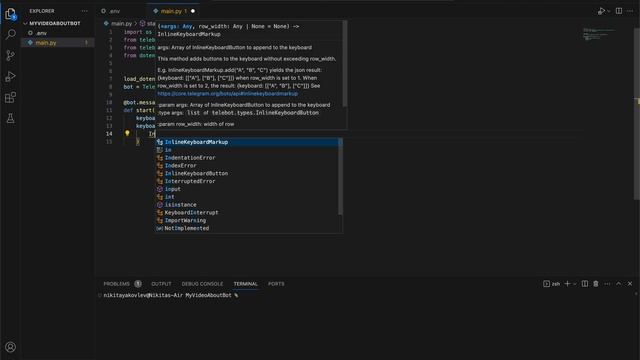Run Python file with play button
This screenshot has width=640, height=360.
pyautogui.click(x=601, y=11)
